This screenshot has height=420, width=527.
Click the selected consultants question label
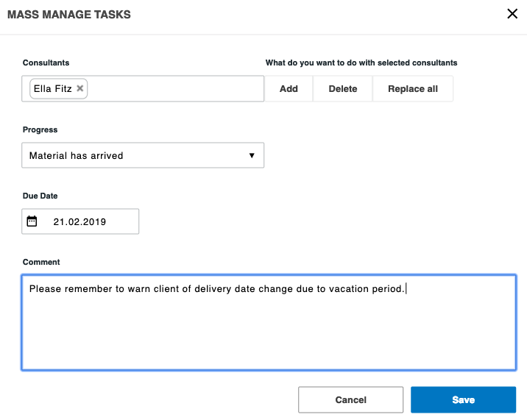pyautogui.click(x=361, y=63)
